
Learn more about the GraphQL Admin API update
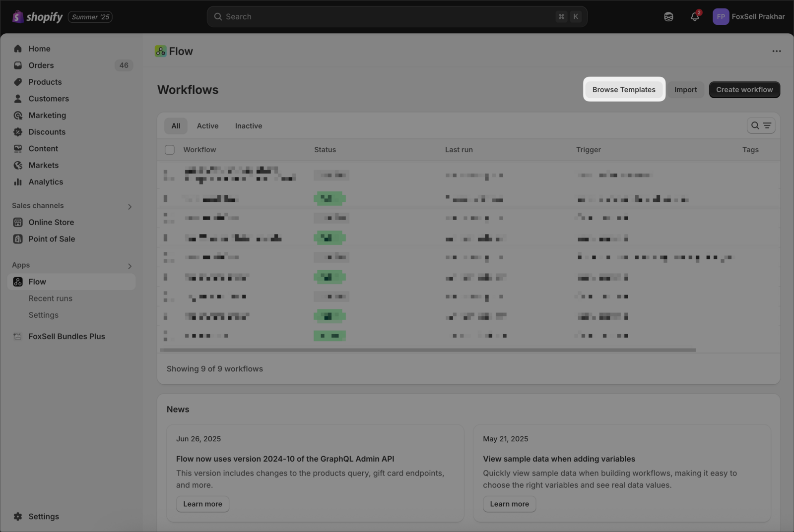[202, 504]
